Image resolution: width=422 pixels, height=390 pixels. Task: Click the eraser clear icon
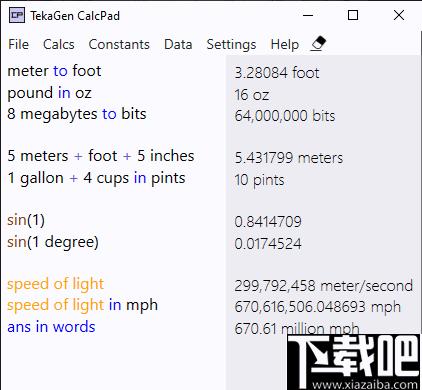(318, 44)
